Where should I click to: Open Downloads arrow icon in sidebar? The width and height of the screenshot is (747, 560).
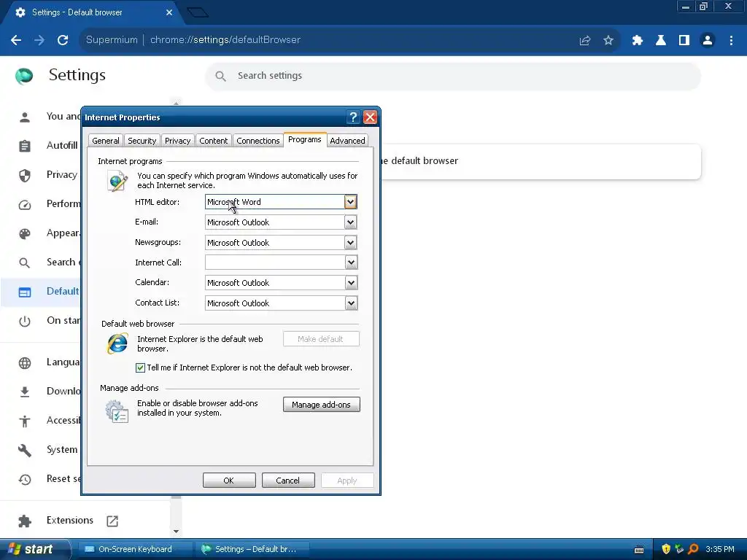(25, 392)
